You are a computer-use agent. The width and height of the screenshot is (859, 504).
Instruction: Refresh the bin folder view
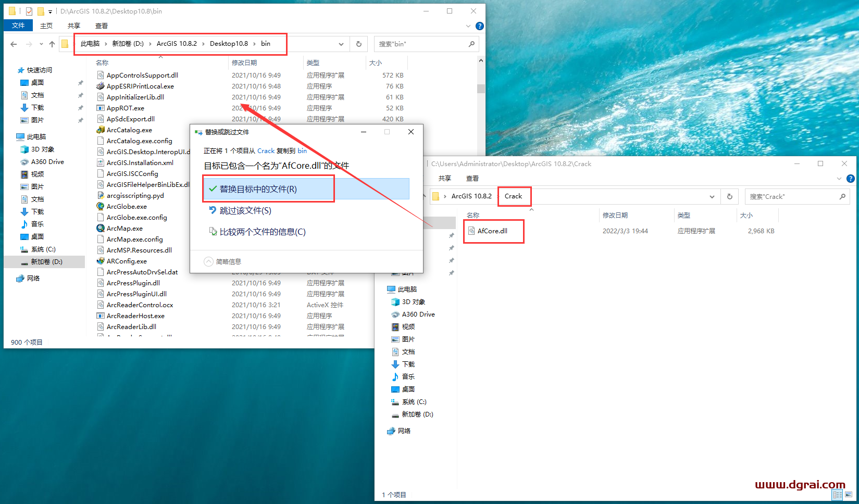359,44
